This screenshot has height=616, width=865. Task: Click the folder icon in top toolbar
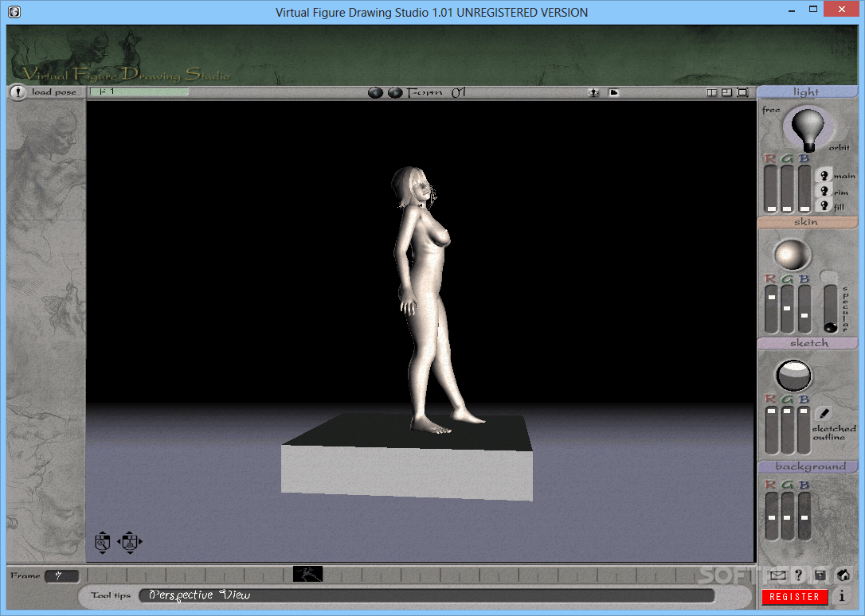[613, 92]
